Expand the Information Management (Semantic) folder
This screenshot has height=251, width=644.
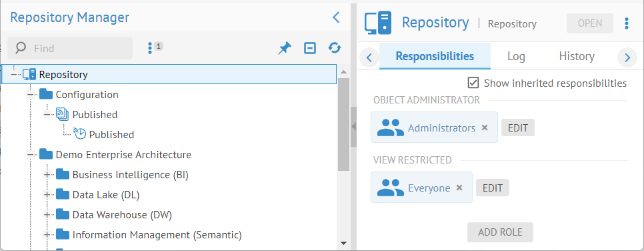[x=47, y=235]
